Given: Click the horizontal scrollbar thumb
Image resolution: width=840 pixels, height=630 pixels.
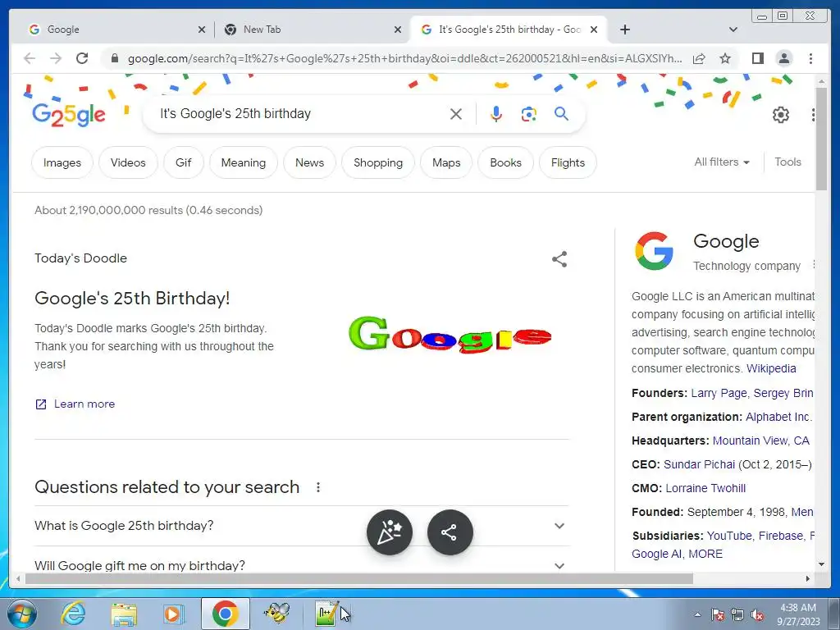Looking at the screenshot, I should [x=359, y=578].
